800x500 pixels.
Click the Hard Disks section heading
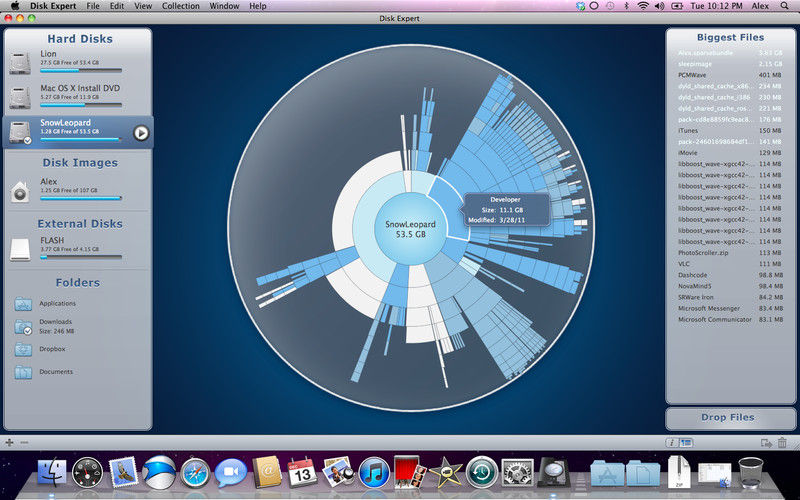[x=80, y=39]
